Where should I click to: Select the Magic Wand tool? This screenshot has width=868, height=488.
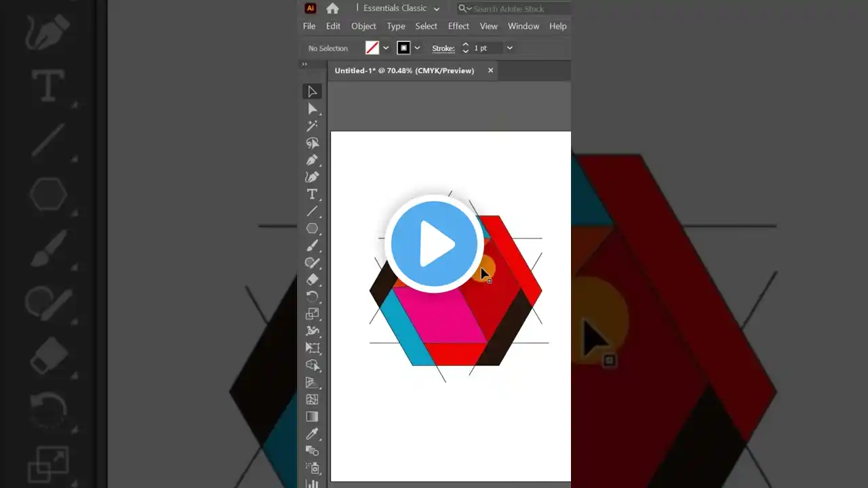point(312,126)
